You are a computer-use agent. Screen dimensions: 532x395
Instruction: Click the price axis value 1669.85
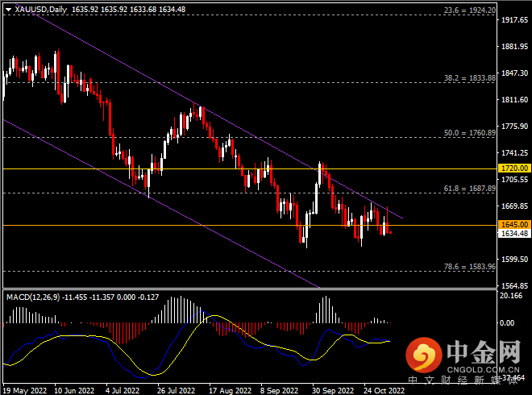click(x=515, y=206)
